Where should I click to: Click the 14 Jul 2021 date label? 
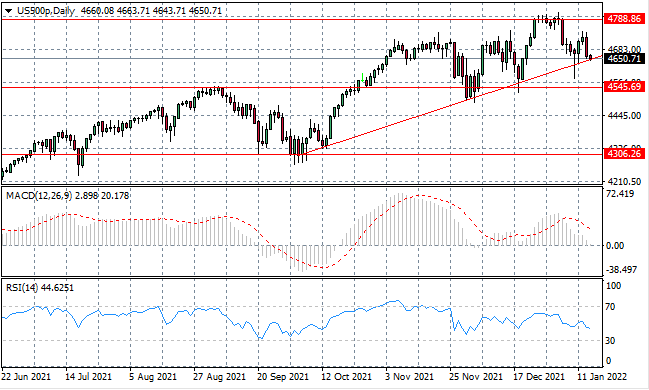click(89, 377)
